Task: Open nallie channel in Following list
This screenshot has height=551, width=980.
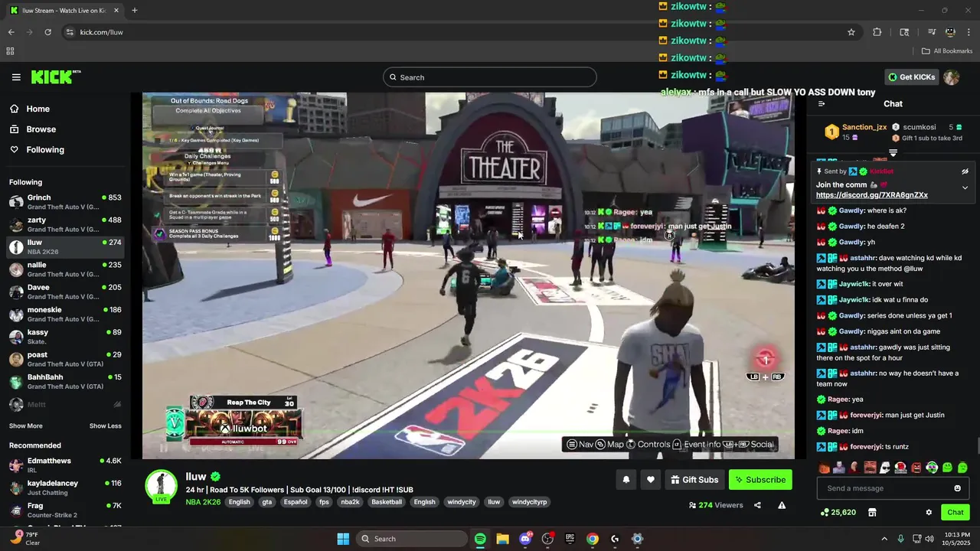Action: click(x=65, y=269)
